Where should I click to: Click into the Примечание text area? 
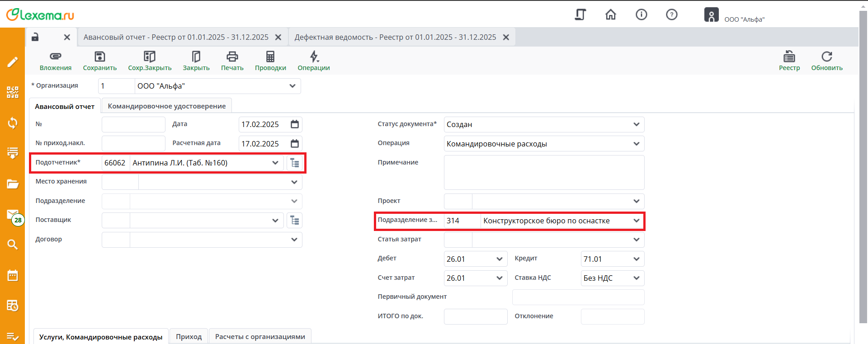point(544,172)
